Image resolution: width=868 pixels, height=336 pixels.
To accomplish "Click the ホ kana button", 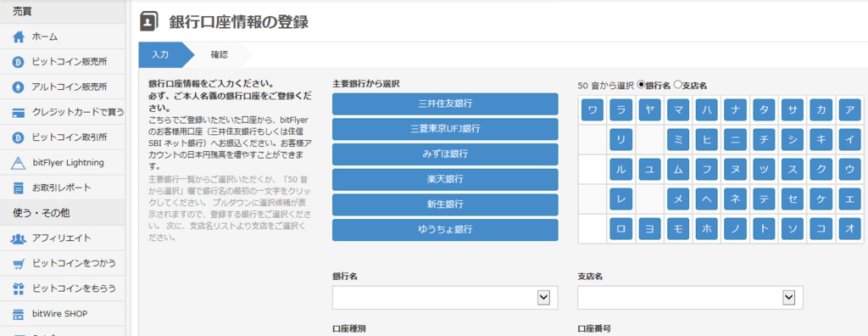I will pyautogui.click(x=707, y=228).
